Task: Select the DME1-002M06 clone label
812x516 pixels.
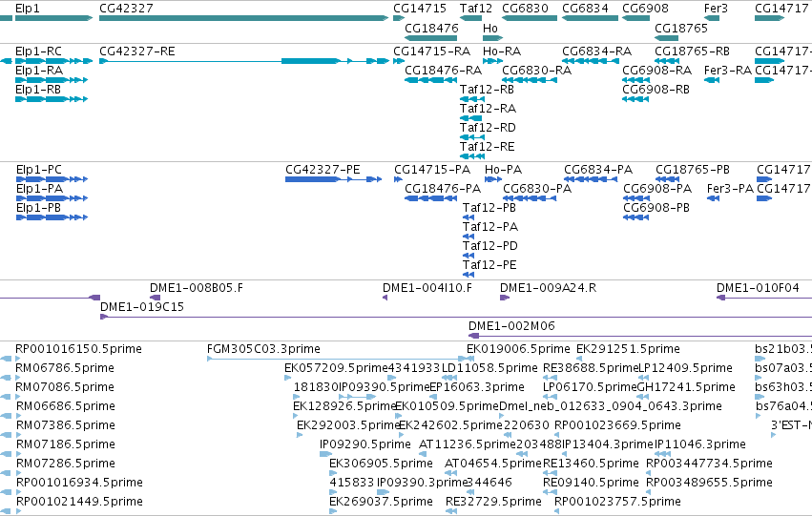Action: point(511,326)
